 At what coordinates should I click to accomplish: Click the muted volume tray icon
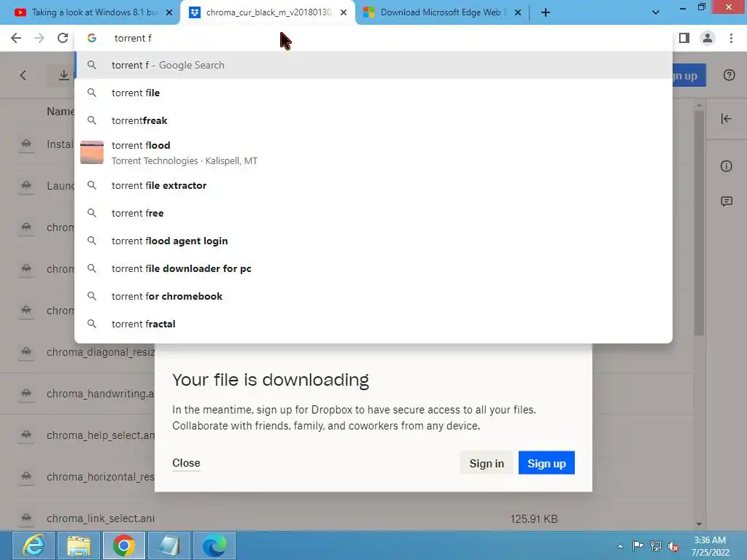point(673,546)
